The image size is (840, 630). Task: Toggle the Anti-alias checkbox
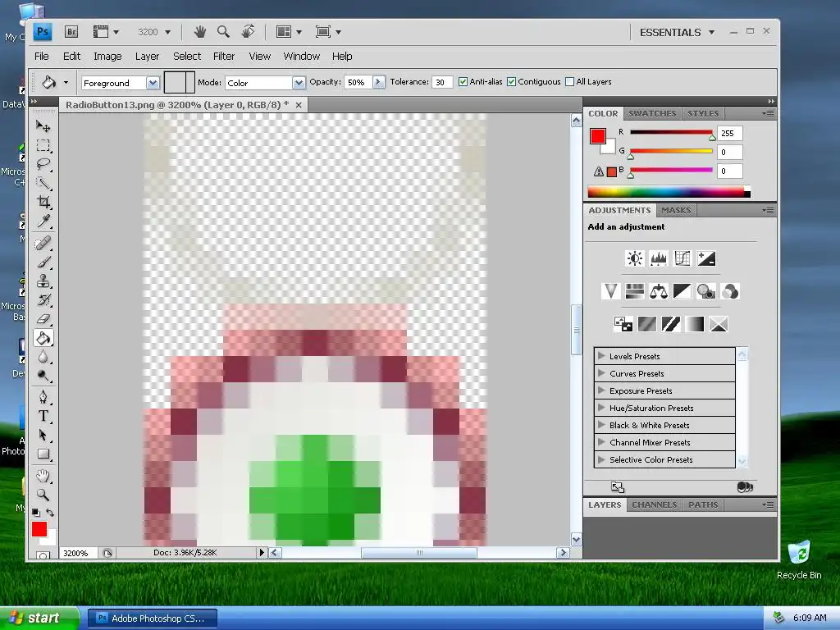[x=463, y=82]
